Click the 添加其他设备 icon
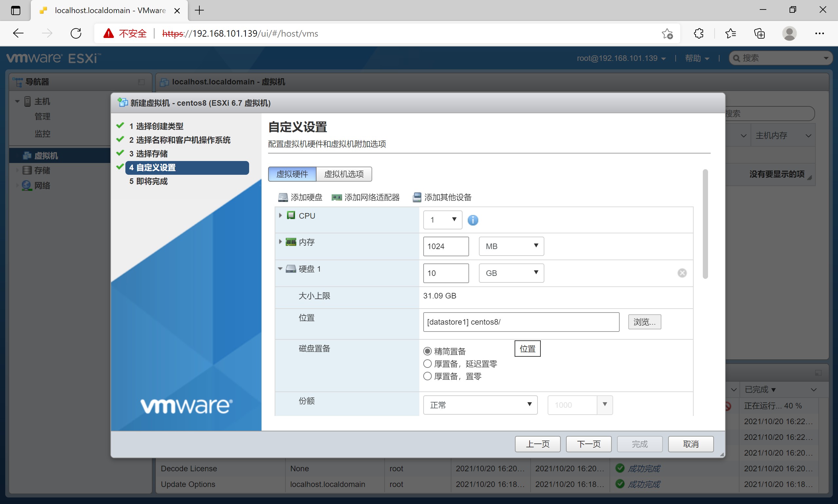The image size is (838, 504). pyautogui.click(x=416, y=197)
